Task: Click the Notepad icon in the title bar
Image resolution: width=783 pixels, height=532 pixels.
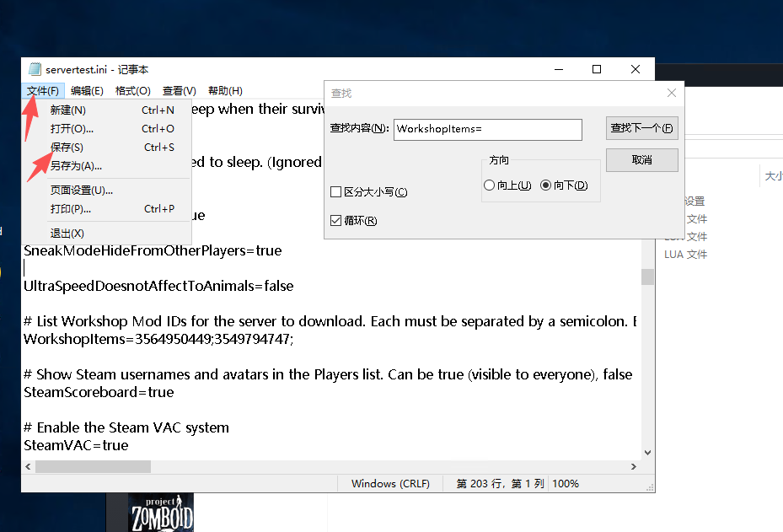Action: pyautogui.click(x=35, y=69)
